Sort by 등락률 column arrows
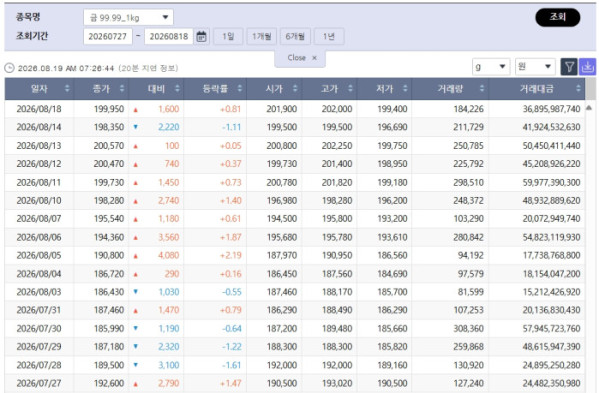 tap(240, 89)
